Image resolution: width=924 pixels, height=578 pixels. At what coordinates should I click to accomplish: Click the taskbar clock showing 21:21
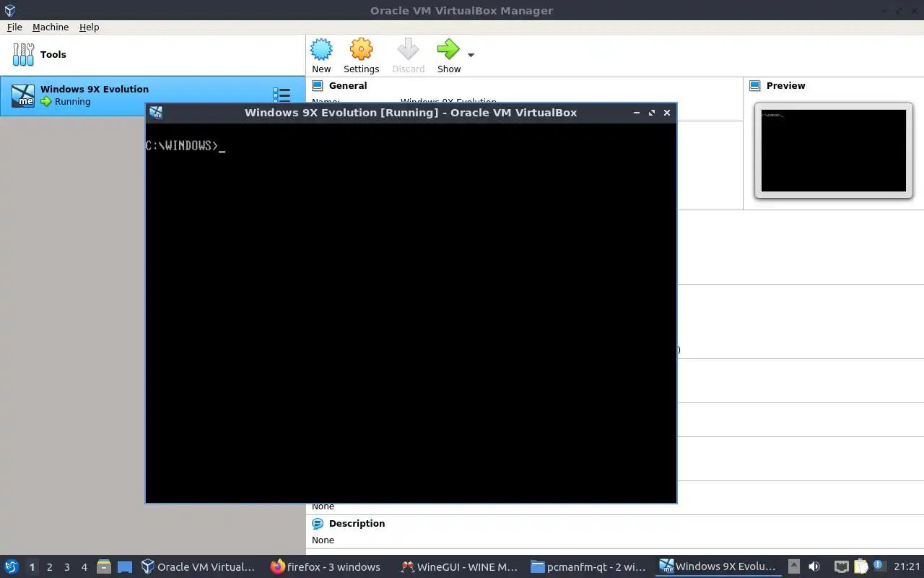click(x=907, y=567)
